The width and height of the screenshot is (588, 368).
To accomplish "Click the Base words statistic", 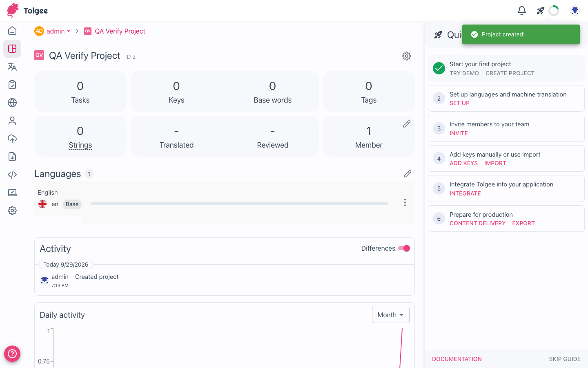I will coord(273,91).
